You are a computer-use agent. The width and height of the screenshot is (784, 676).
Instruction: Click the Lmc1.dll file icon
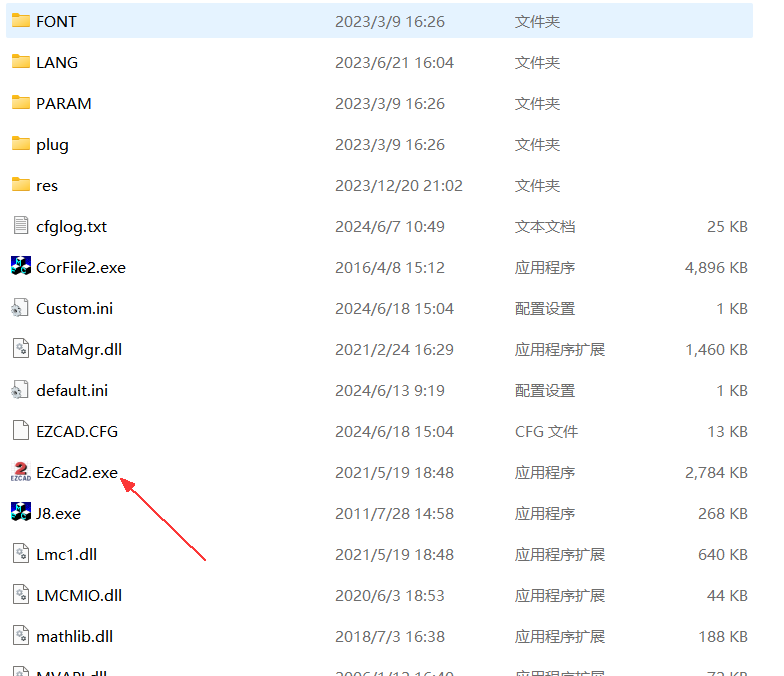(x=20, y=554)
